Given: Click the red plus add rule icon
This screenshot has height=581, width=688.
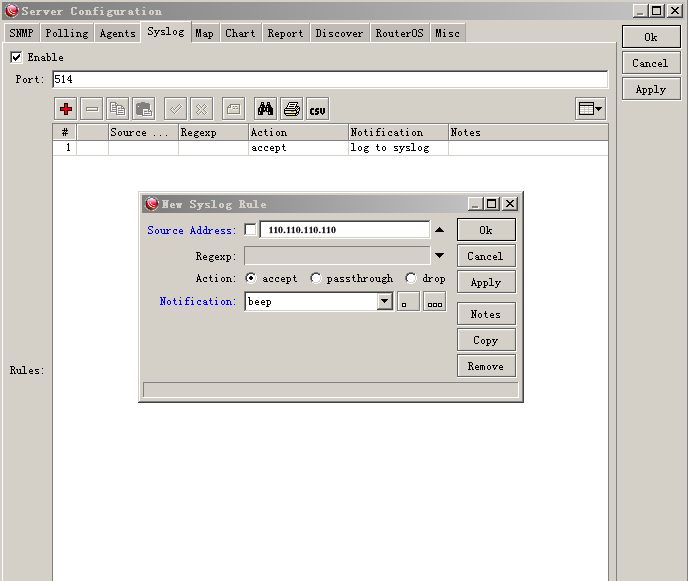Looking at the screenshot, I should [66, 109].
